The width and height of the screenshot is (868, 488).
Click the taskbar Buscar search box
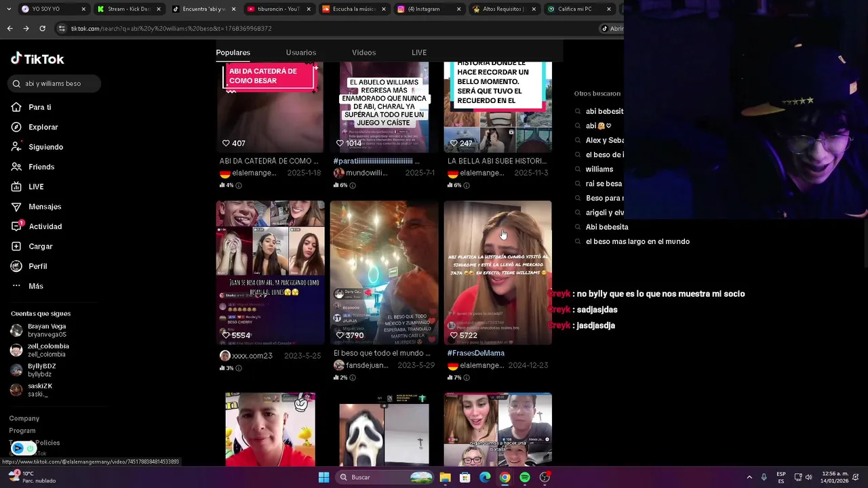pyautogui.click(x=385, y=477)
